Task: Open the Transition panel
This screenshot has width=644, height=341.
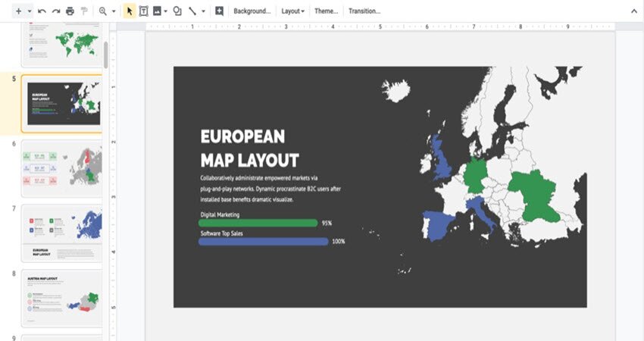Action: 364,11
